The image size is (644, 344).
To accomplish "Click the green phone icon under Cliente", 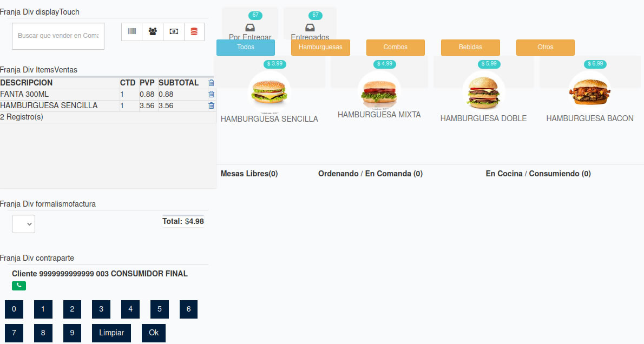I will click(x=19, y=286).
